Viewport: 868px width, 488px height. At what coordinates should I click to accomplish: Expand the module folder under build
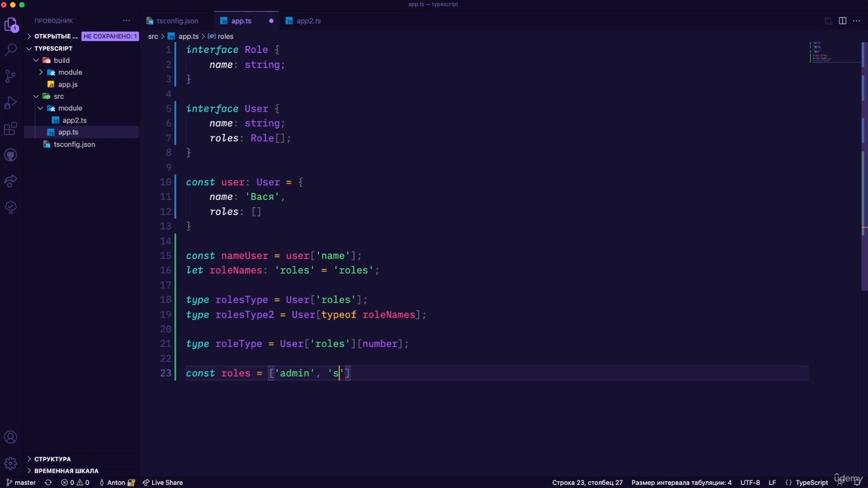(70, 72)
